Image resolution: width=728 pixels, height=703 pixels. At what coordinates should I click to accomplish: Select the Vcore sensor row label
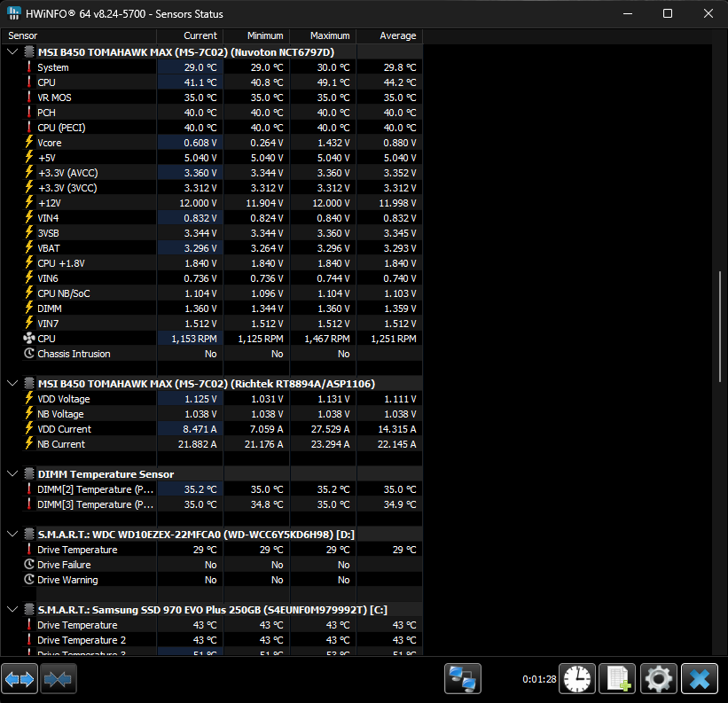pyautogui.click(x=50, y=143)
